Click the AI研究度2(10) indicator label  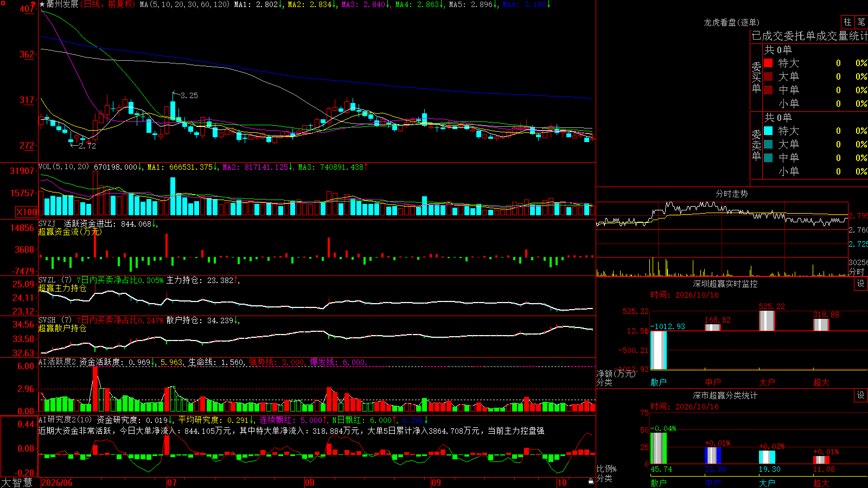[x=65, y=420]
